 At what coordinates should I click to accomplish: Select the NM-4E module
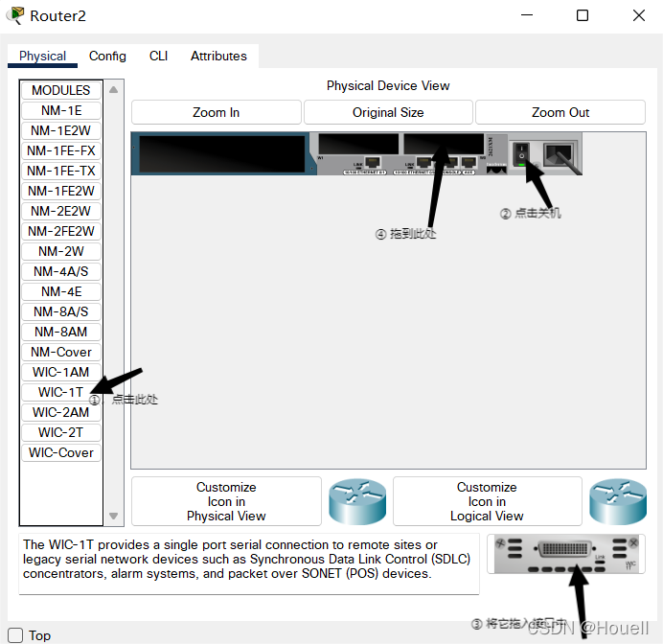tap(61, 291)
